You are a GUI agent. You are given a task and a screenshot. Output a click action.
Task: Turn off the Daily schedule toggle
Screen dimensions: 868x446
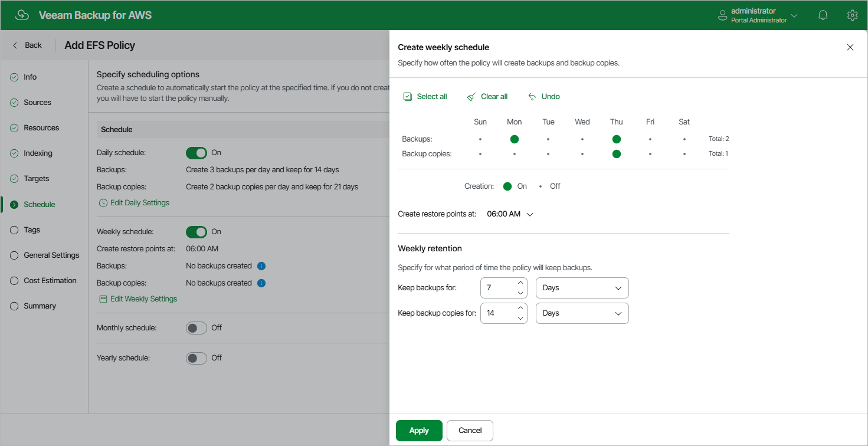pyautogui.click(x=196, y=153)
